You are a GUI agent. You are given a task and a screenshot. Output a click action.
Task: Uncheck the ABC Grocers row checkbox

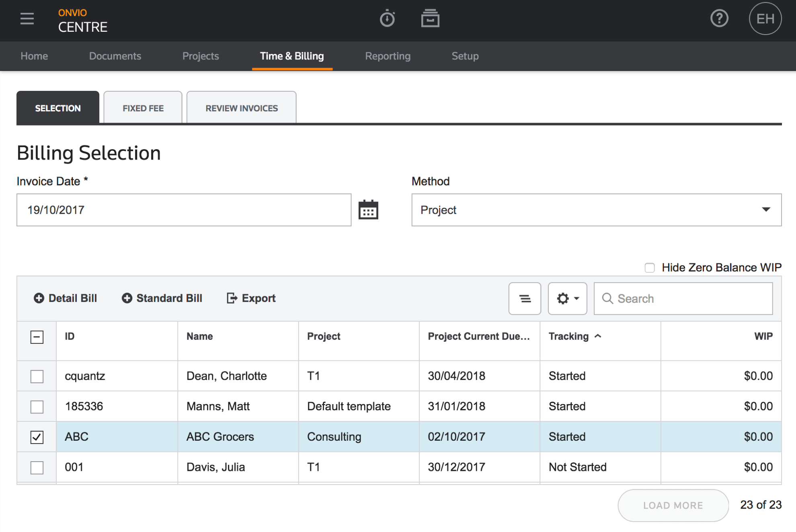point(37,437)
